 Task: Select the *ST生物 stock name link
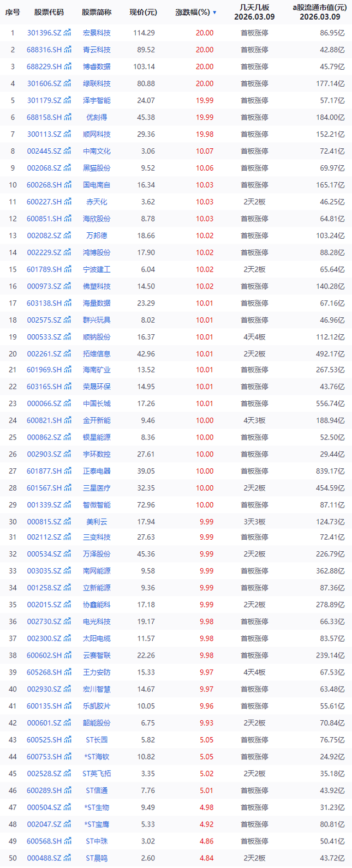(x=96, y=807)
